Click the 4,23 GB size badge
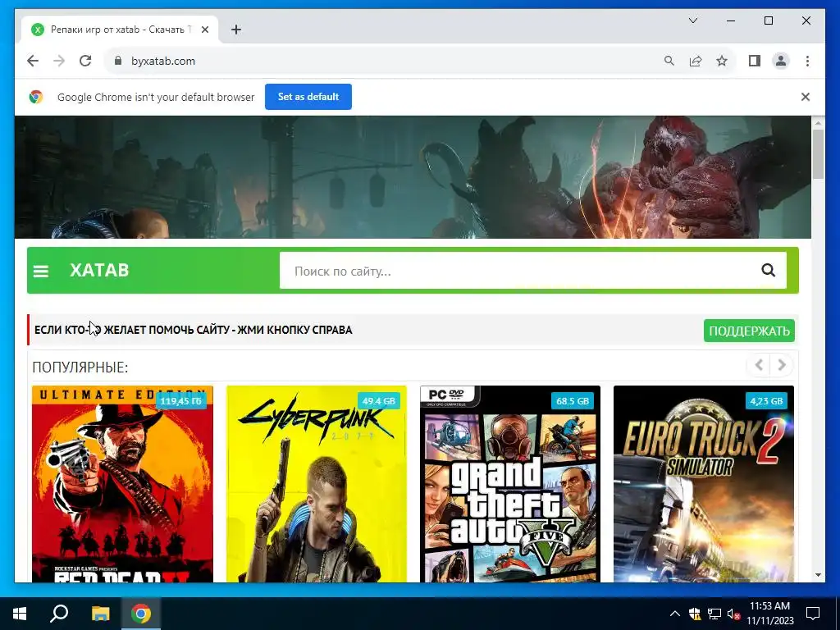 click(x=766, y=400)
